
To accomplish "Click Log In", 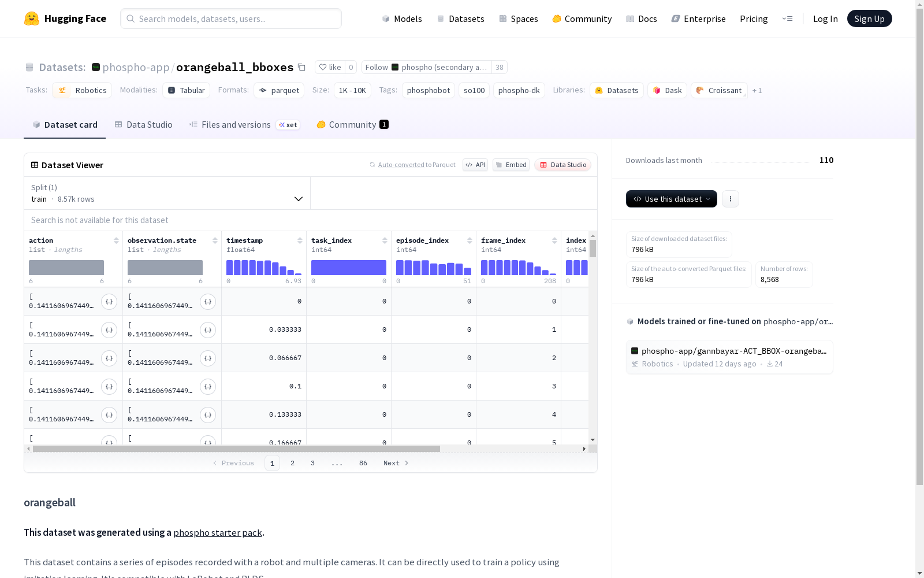I will click(x=825, y=18).
